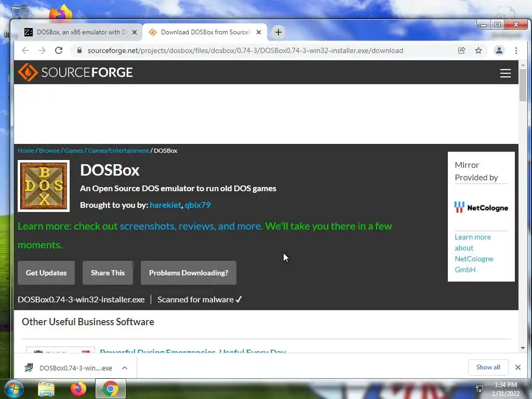
Task: Click Show all downloads button
Action: (488, 367)
